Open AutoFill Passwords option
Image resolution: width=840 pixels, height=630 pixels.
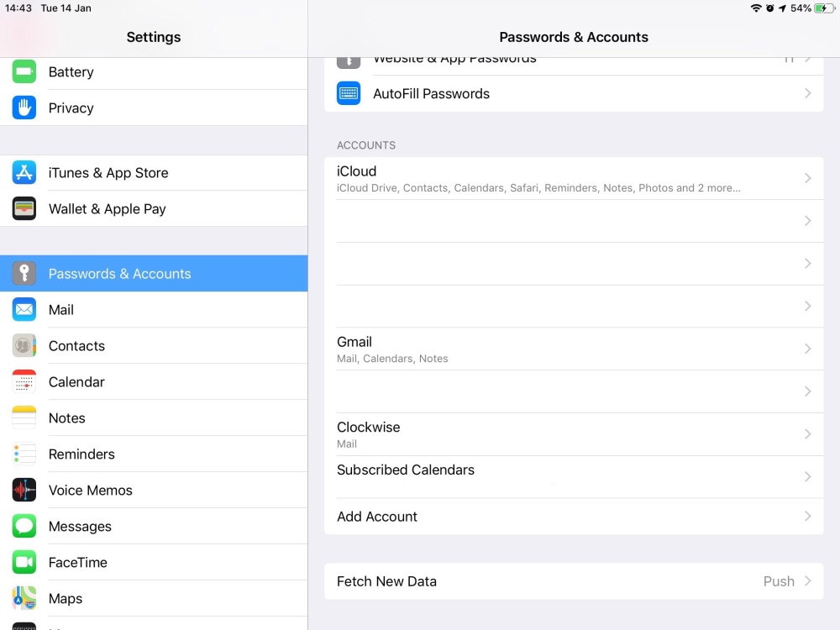[x=574, y=93]
